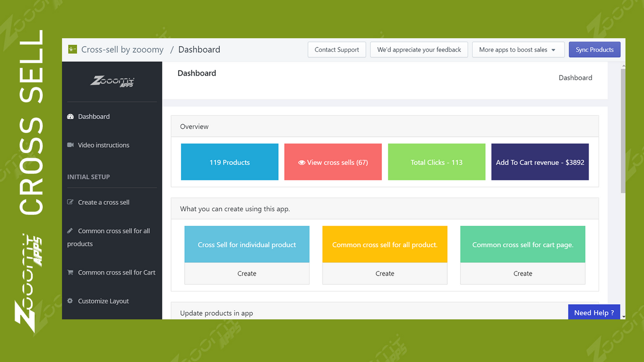Screen dimensions: 644x362
Task: Click the INITIAL SETUP sidebar label
Action: click(89, 177)
